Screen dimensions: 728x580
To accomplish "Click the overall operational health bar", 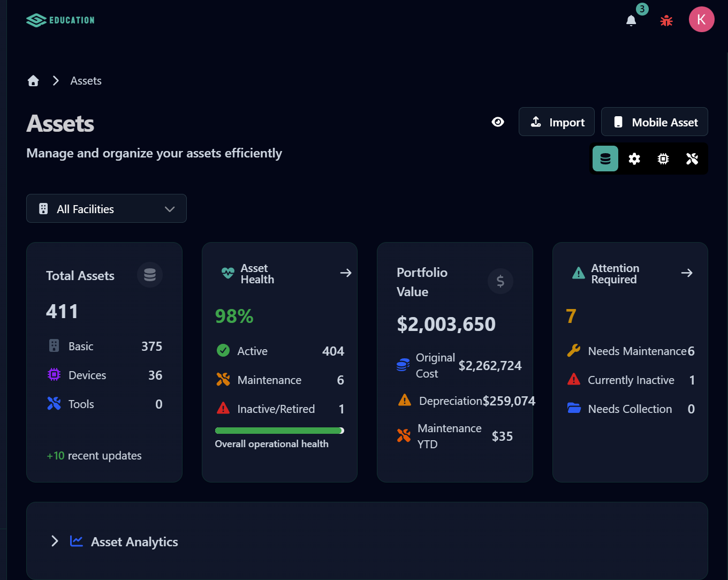I will [x=279, y=431].
